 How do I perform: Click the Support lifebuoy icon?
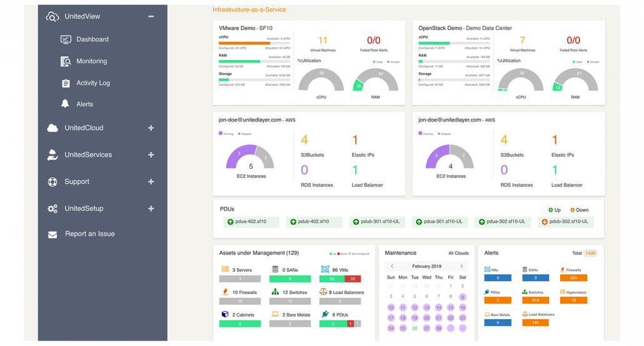pos(53,181)
